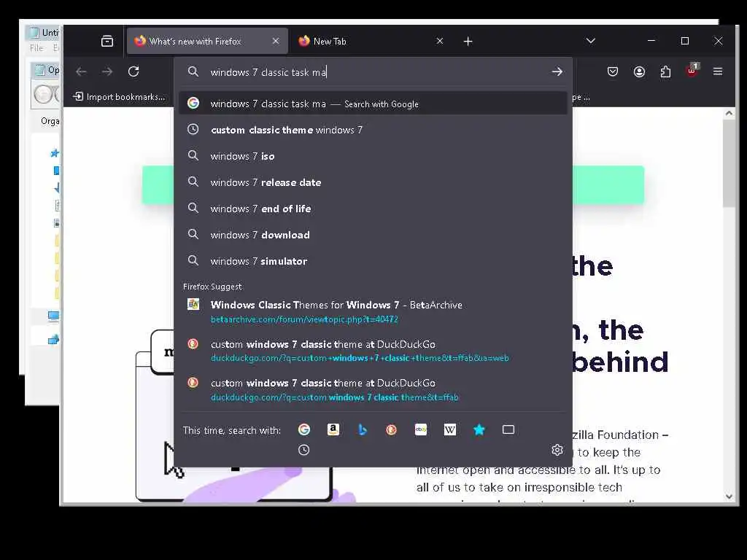Open search settings gear icon

click(557, 450)
